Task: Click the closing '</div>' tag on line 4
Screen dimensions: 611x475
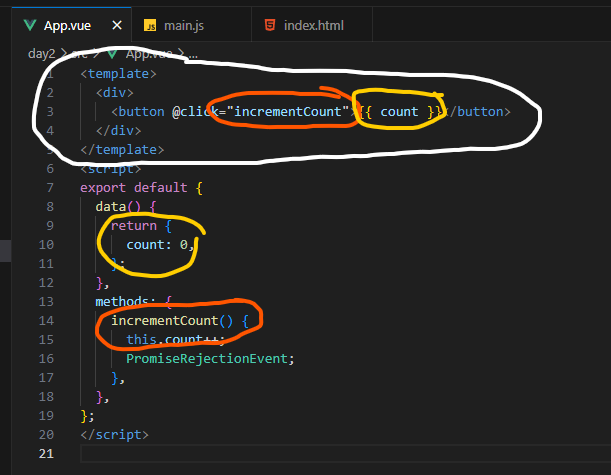Action: click(118, 131)
